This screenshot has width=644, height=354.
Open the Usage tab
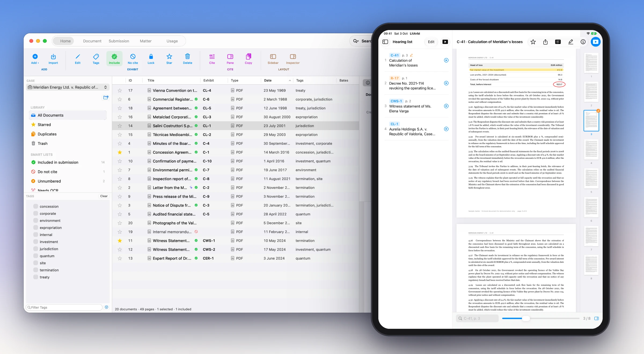coord(172,41)
